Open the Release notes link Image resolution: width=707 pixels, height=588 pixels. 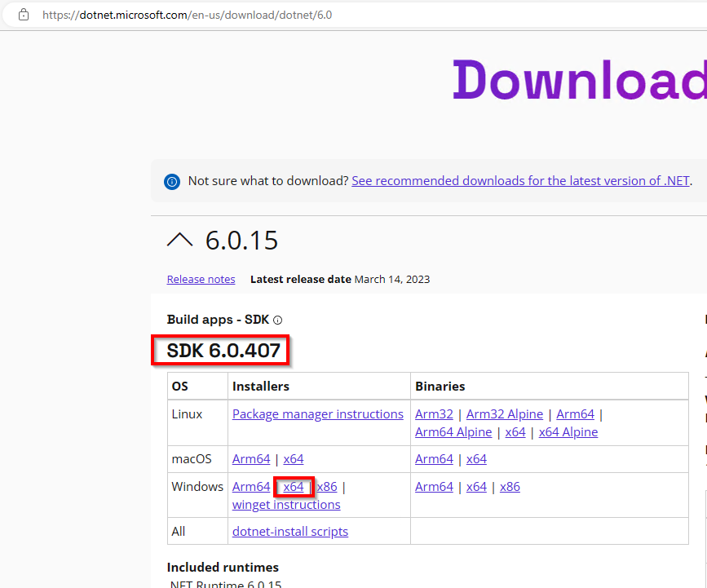201,279
